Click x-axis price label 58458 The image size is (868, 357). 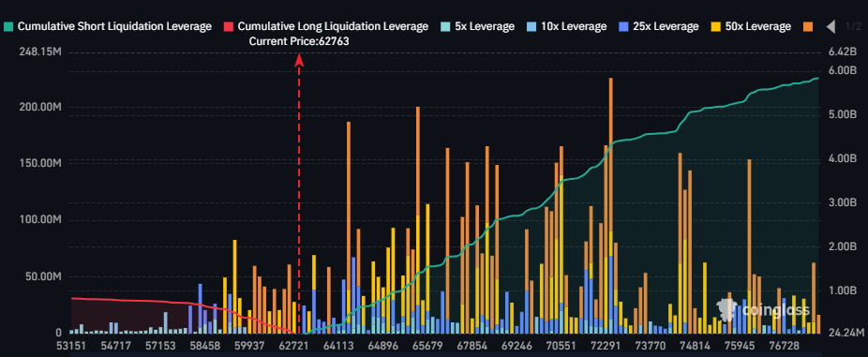click(205, 347)
